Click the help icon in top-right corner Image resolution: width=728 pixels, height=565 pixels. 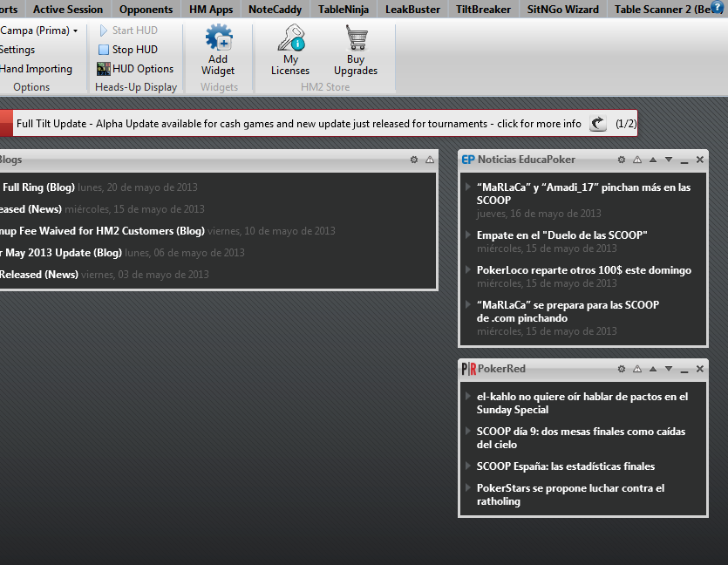(718, 8)
